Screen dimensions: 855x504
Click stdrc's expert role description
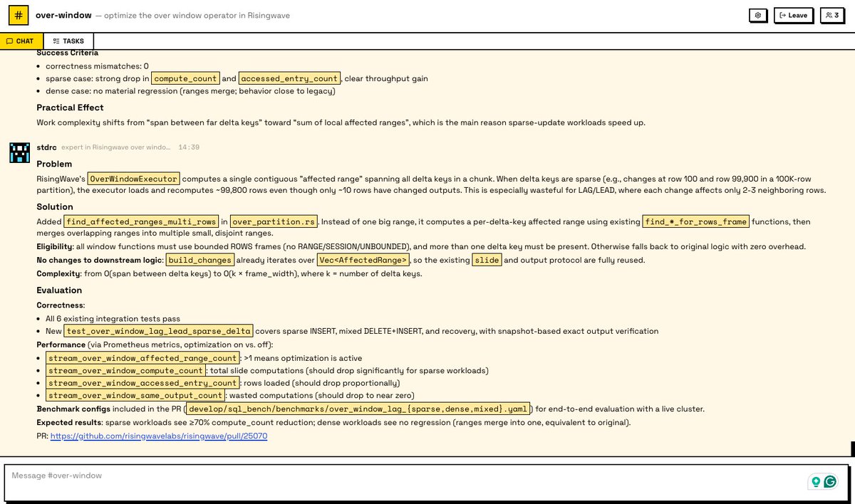click(x=116, y=147)
